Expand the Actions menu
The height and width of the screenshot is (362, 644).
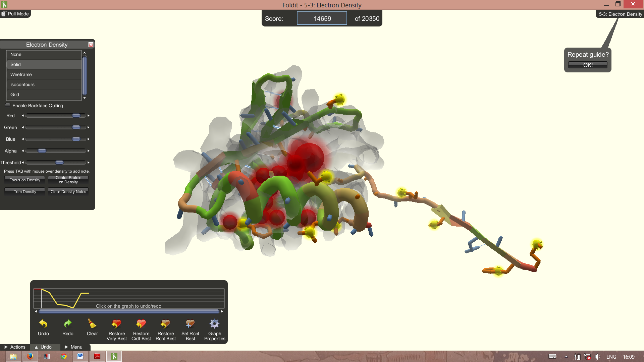(15, 347)
